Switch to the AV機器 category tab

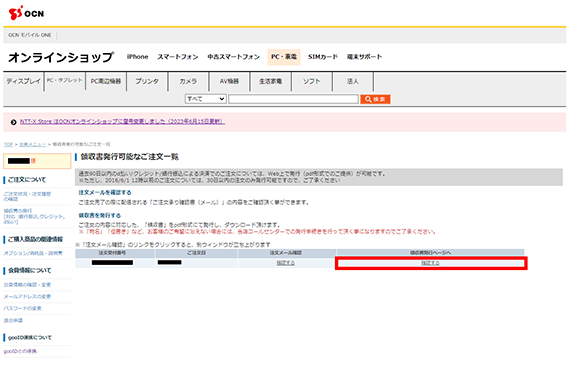click(229, 81)
